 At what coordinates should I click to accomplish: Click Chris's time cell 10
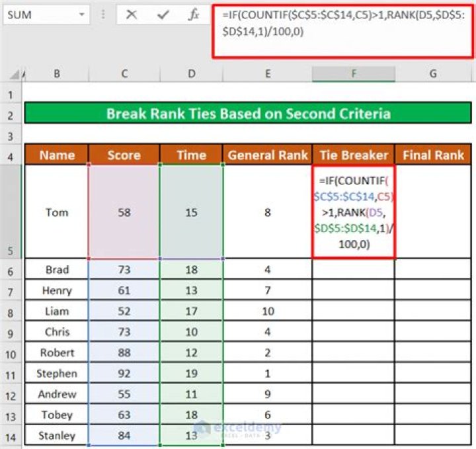click(x=192, y=331)
